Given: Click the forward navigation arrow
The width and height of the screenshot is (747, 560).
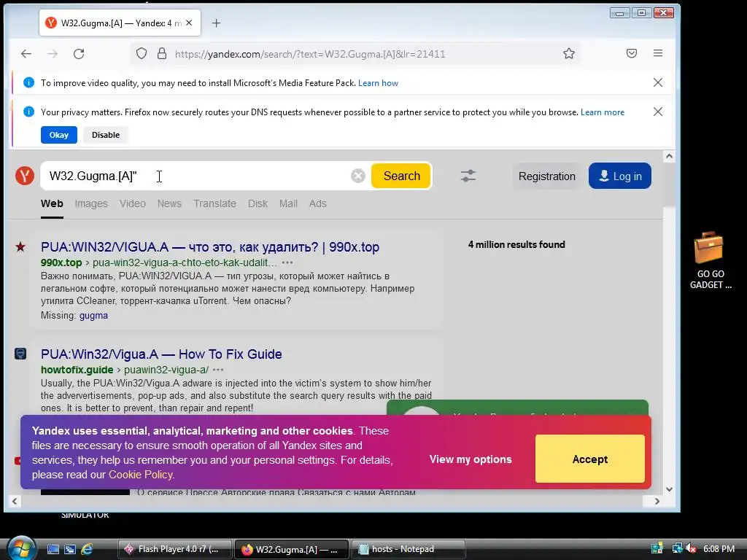Looking at the screenshot, I should pos(53,54).
